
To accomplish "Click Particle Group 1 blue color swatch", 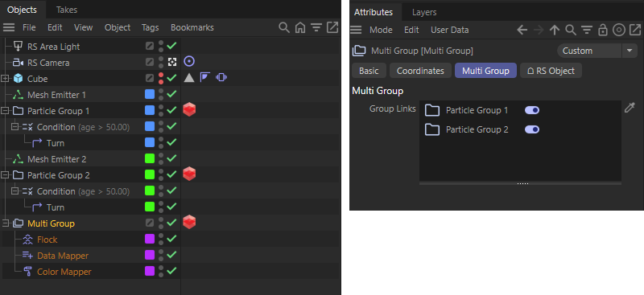I will click(150, 110).
